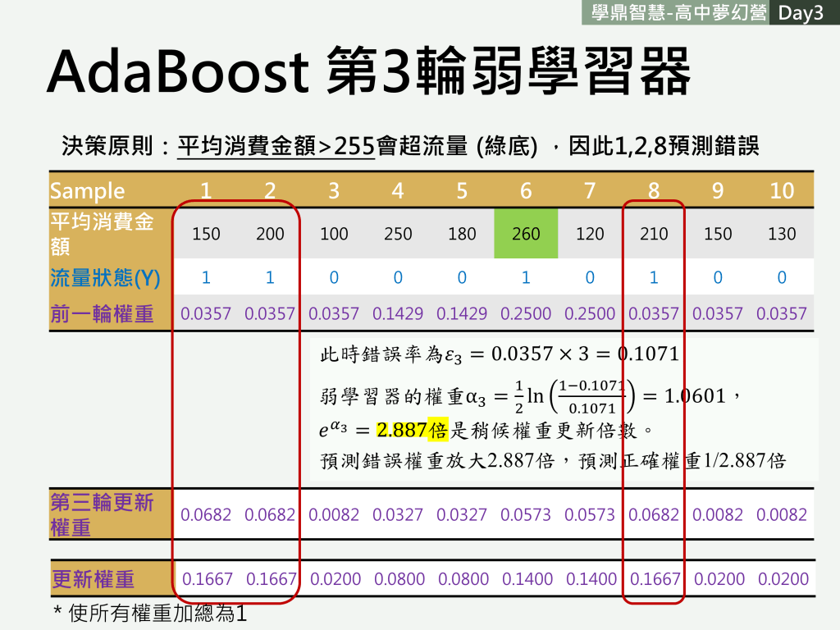Select Sample 7's previous weight 0.2500
This screenshot has width=840, height=630.
tap(590, 313)
